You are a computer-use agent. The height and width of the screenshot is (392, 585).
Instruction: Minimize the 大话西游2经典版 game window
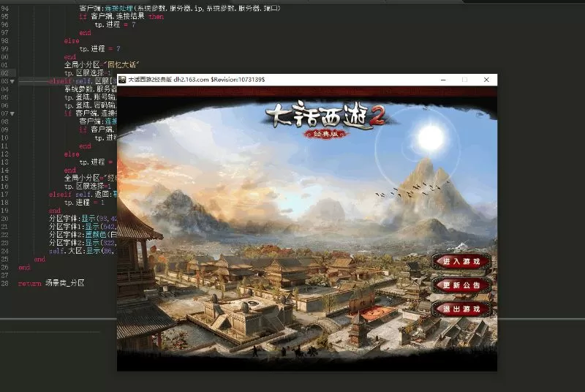point(443,80)
